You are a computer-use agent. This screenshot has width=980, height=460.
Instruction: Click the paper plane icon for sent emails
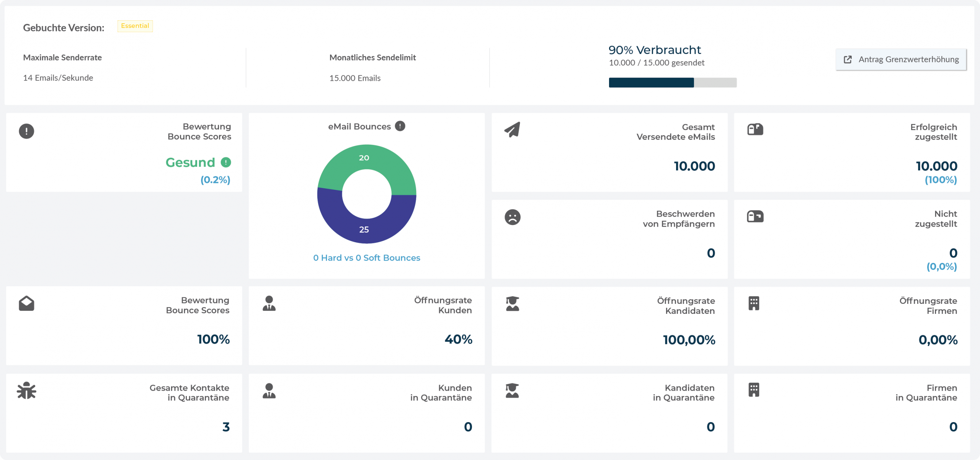coord(512,130)
